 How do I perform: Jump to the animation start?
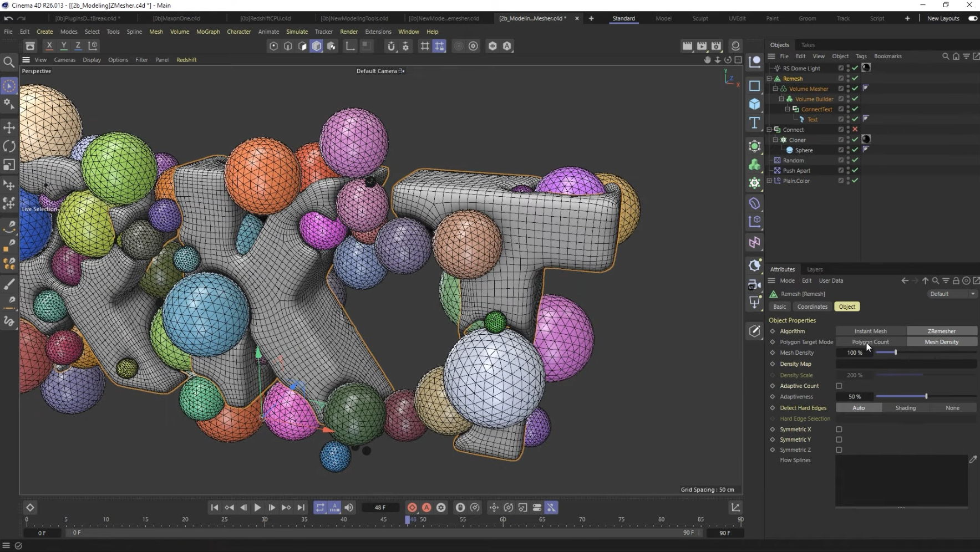coord(215,508)
